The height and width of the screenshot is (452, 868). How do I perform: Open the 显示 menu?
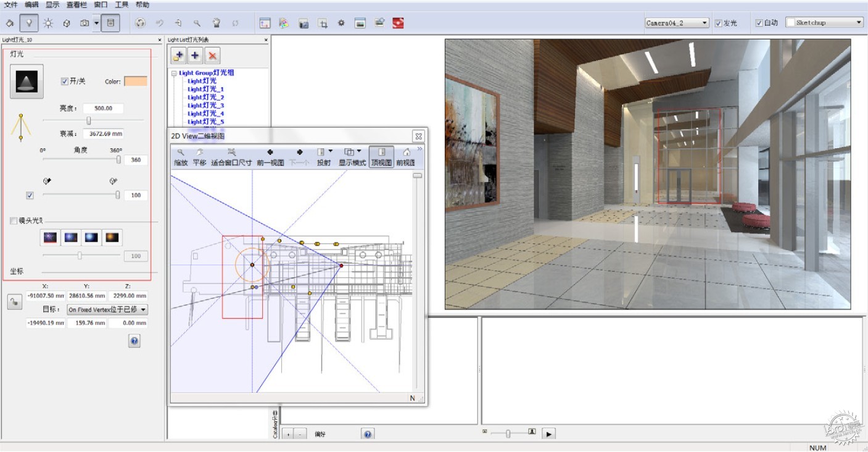click(52, 5)
